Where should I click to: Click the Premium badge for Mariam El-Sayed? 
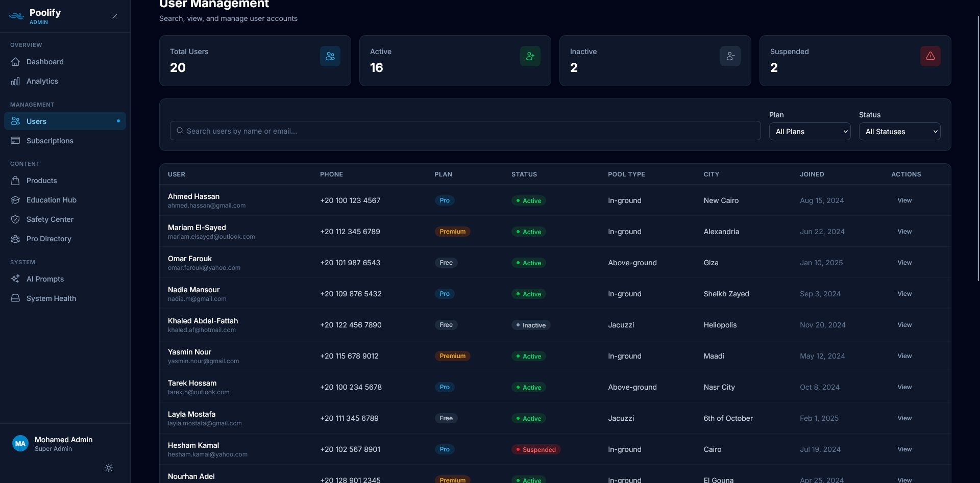[x=453, y=232]
